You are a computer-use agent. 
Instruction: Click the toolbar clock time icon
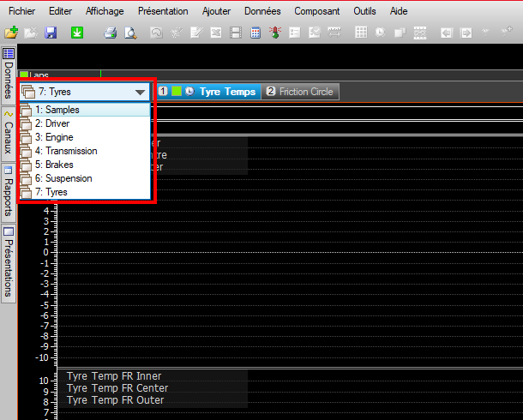click(x=380, y=33)
